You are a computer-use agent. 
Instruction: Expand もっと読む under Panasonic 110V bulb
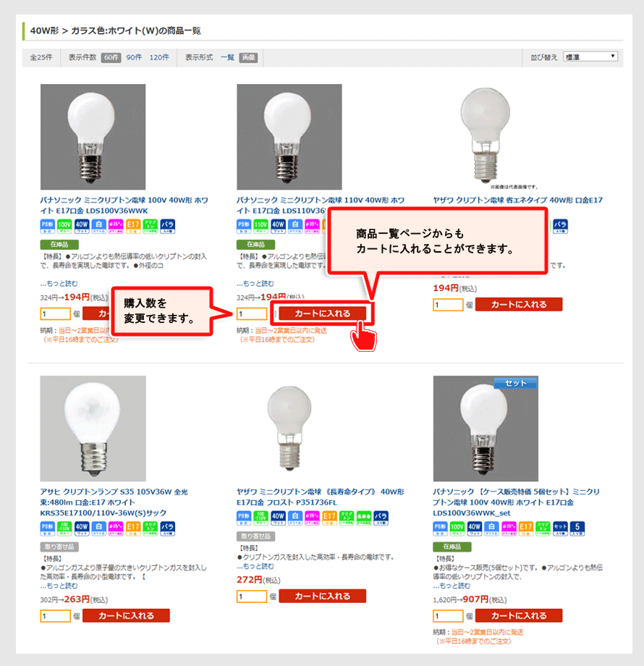point(255,283)
